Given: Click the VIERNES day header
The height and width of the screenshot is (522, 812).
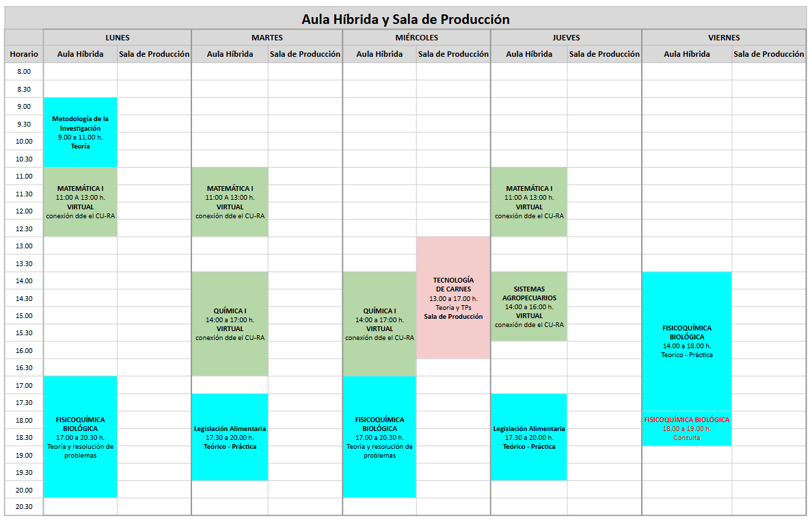Looking at the screenshot, I should 724,38.
